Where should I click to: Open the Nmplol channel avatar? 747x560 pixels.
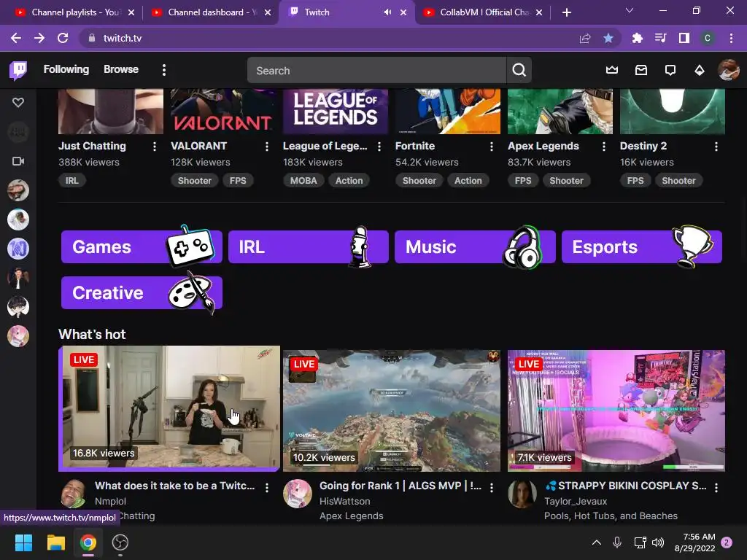tap(73, 494)
